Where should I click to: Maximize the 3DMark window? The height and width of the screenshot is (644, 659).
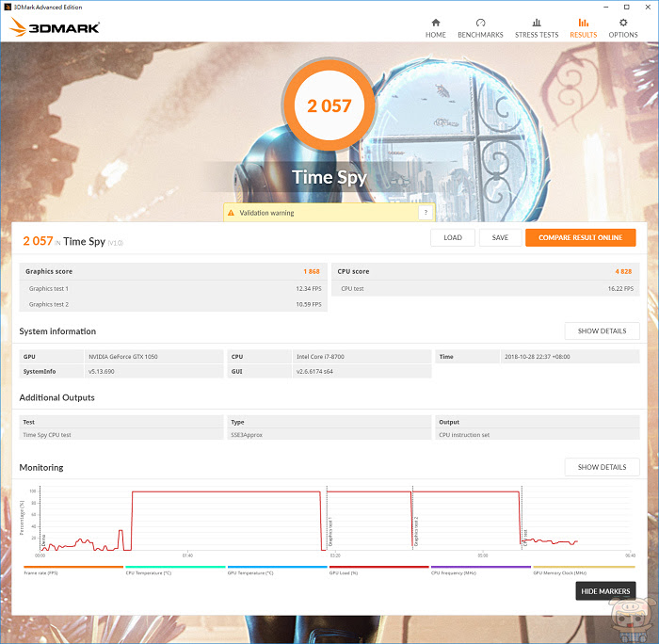626,7
